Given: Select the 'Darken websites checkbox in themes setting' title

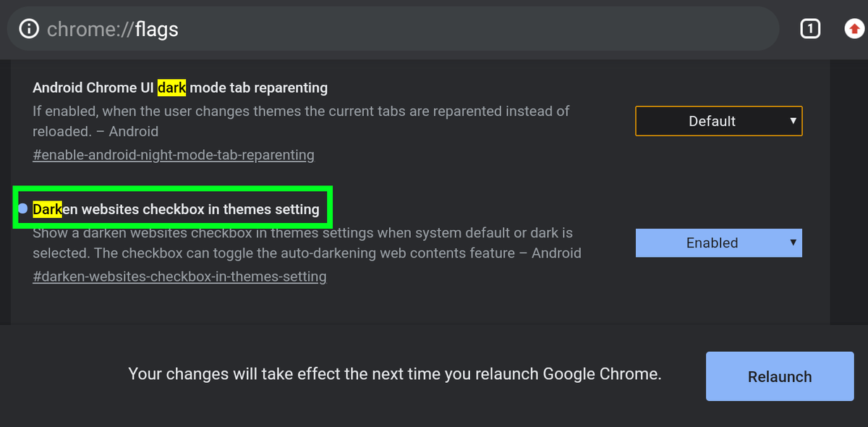Looking at the screenshot, I should coord(175,208).
